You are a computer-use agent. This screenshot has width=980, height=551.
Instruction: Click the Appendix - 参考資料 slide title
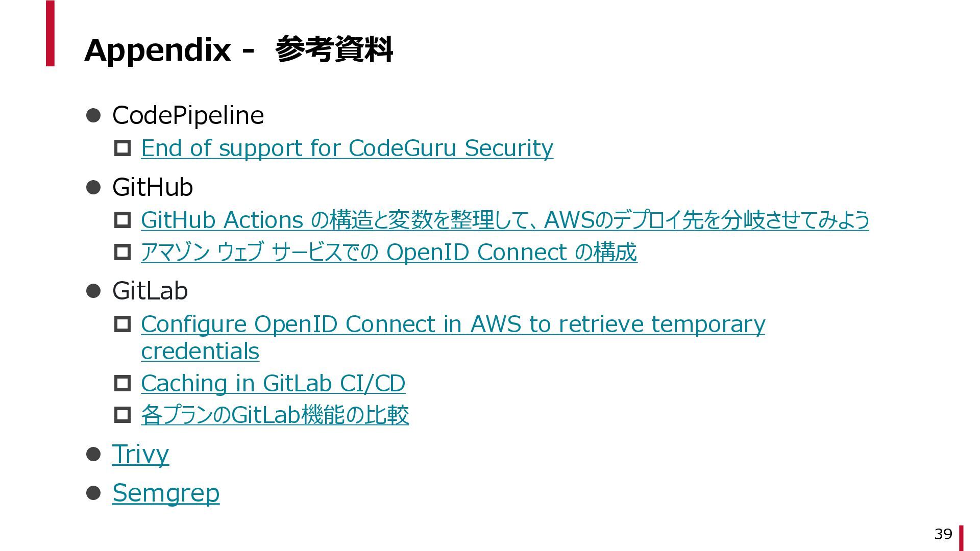pos(238,49)
